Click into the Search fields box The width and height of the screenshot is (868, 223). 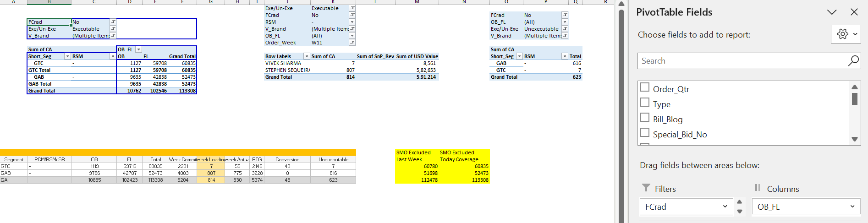pyautogui.click(x=742, y=61)
